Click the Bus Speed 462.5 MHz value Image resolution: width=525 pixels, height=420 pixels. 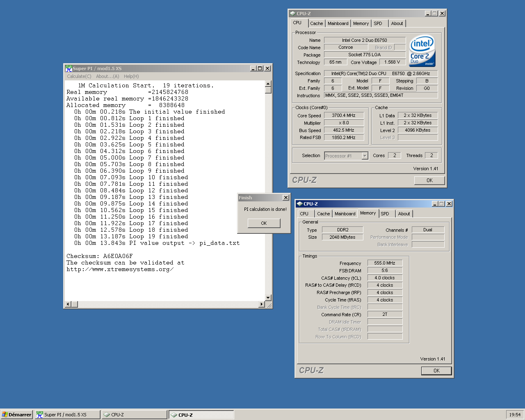tap(344, 130)
